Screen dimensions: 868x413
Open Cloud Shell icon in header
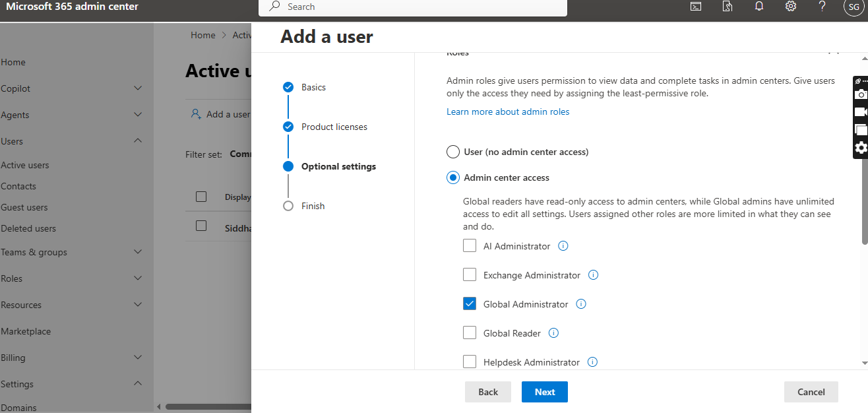click(x=695, y=7)
